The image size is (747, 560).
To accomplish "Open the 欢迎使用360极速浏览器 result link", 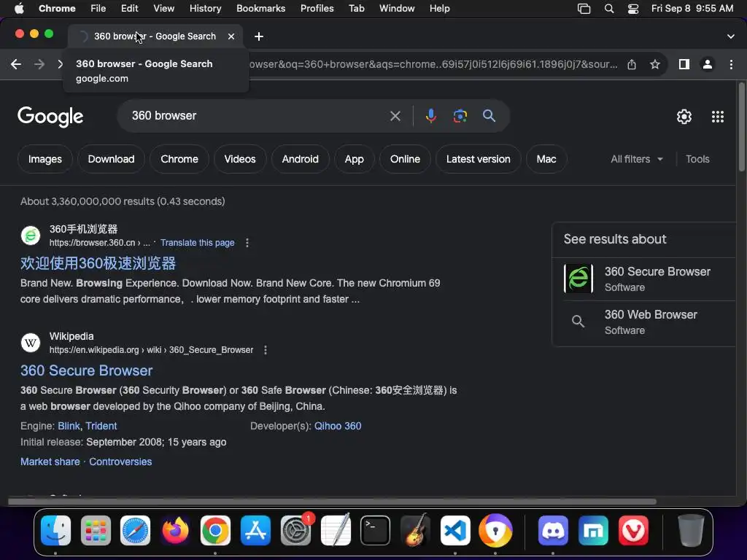I will pyautogui.click(x=98, y=263).
